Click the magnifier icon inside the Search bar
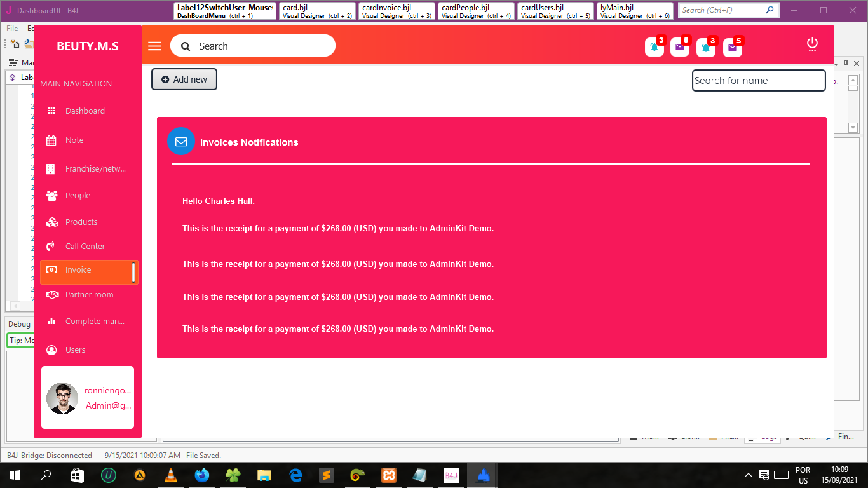Viewport: 868px width, 488px height. click(x=186, y=46)
